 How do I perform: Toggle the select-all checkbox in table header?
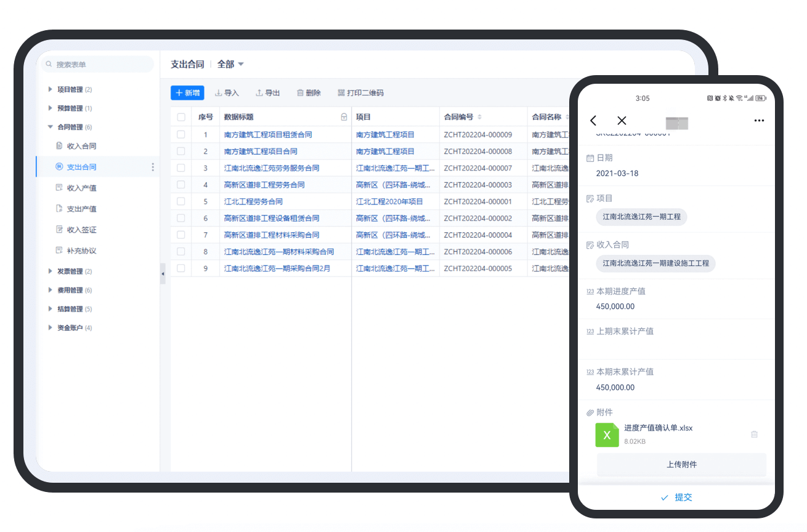[x=181, y=117]
